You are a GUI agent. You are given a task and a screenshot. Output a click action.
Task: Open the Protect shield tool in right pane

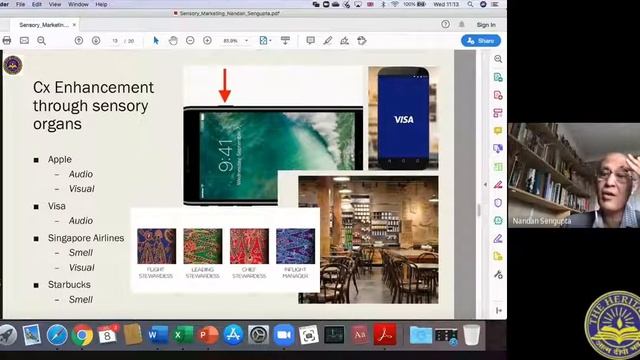(498, 203)
